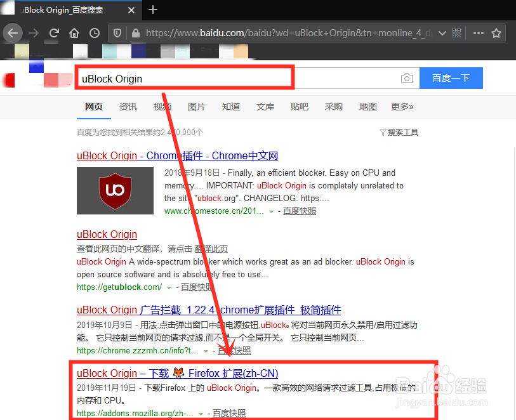Expand dropdown arrow beside chrome.zzzmh.cn
The height and width of the screenshot is (420, 516).
point(206,351)
